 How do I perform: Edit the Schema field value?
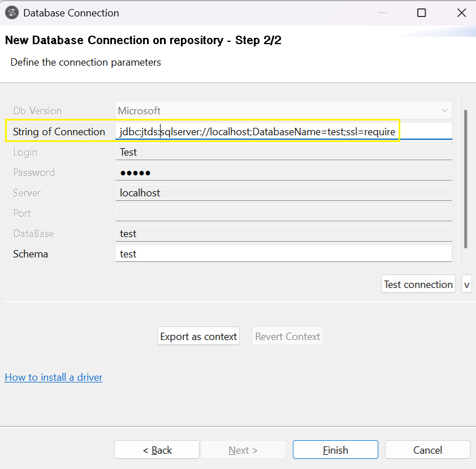pos(283,254)
